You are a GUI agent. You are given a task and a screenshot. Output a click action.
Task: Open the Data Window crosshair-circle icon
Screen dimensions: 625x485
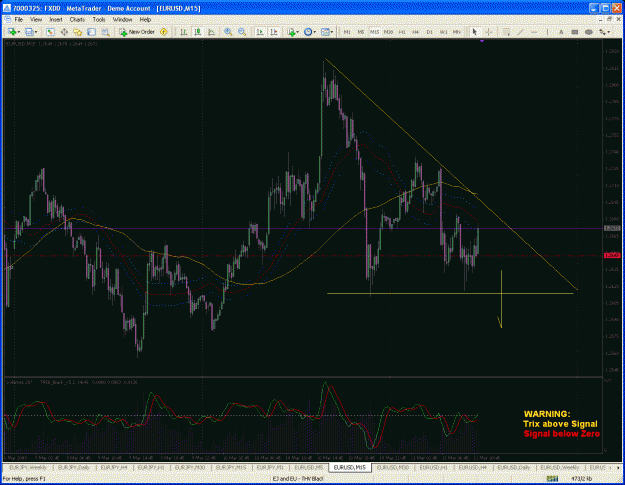(64, 32)
